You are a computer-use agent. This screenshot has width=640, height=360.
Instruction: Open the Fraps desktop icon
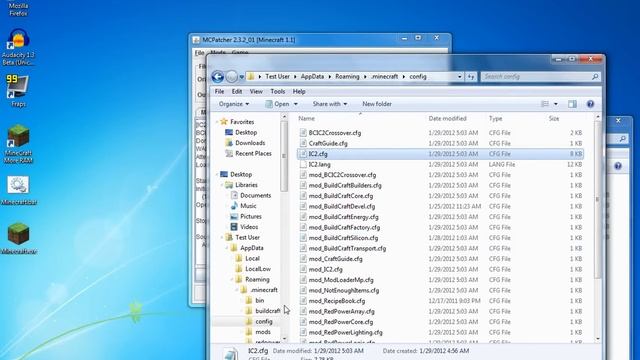point(18,91)
